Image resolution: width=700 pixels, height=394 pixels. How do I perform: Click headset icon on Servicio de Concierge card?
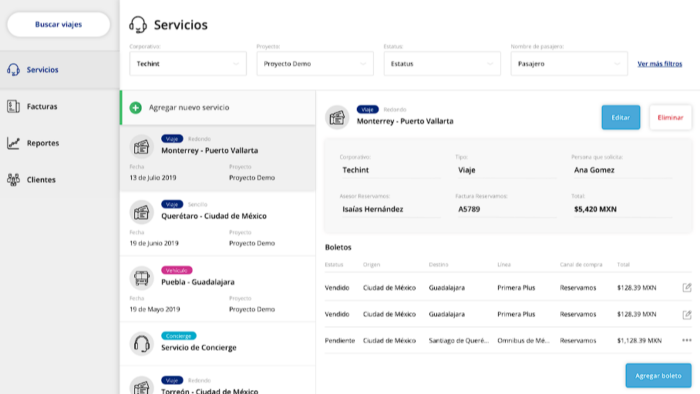click(x=142, y=344)
